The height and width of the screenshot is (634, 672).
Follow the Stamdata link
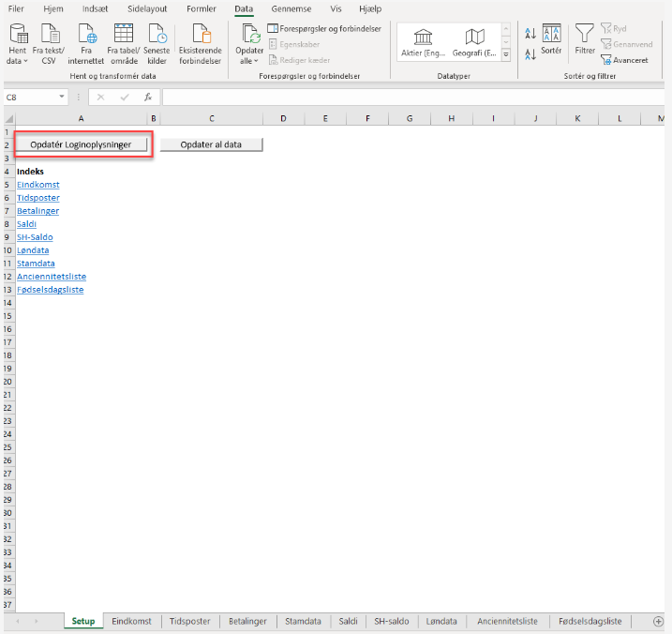[x=36, y=264]
